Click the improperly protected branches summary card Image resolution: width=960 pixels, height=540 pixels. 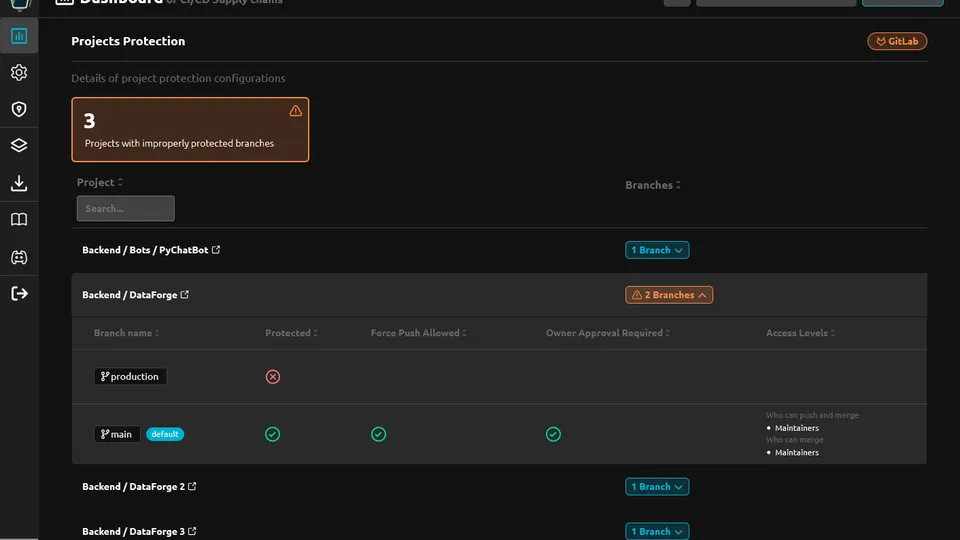tap(190, 130)
